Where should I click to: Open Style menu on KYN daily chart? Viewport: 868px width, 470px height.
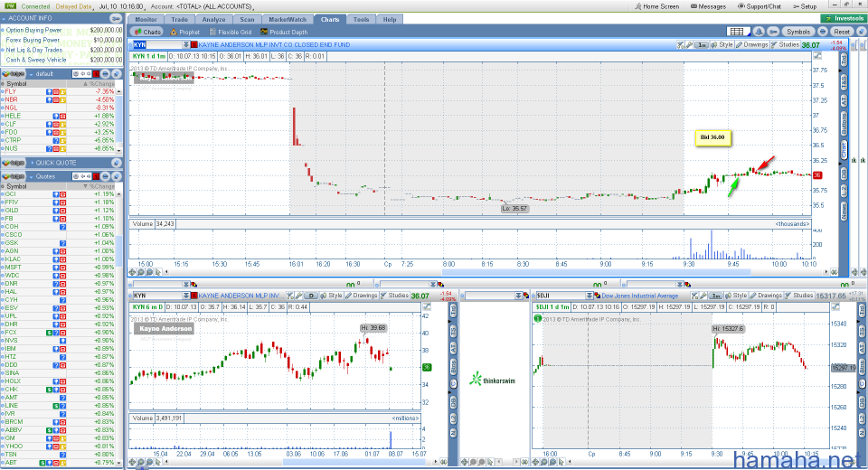331,296
